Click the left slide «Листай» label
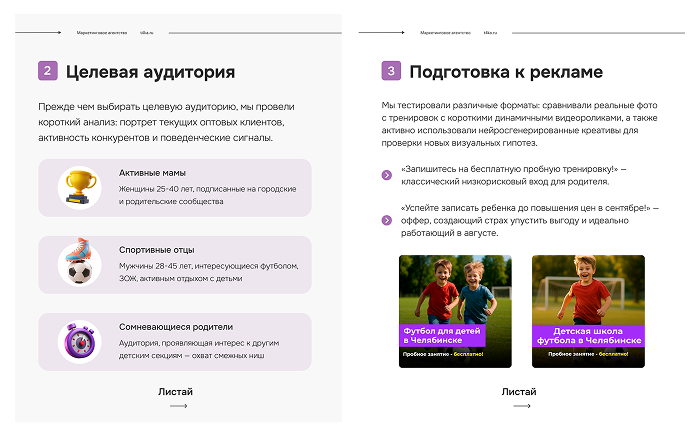 (176, 391)
